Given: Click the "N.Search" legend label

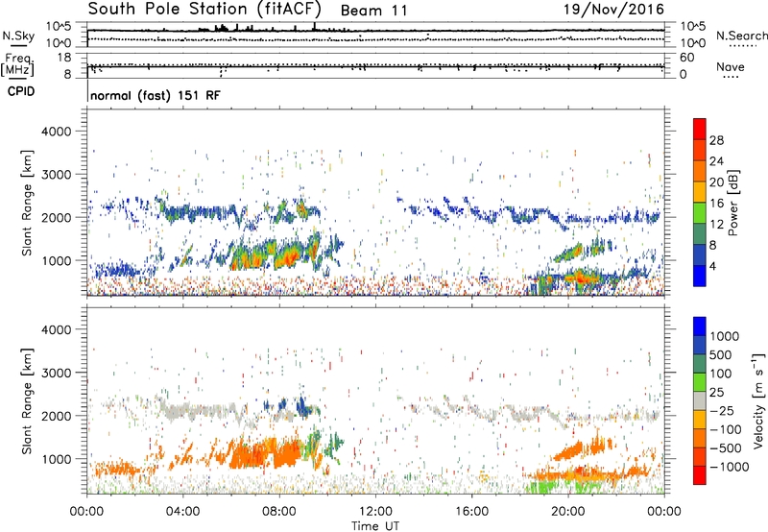Looking at the screenshot, I should tap(741, 36).
